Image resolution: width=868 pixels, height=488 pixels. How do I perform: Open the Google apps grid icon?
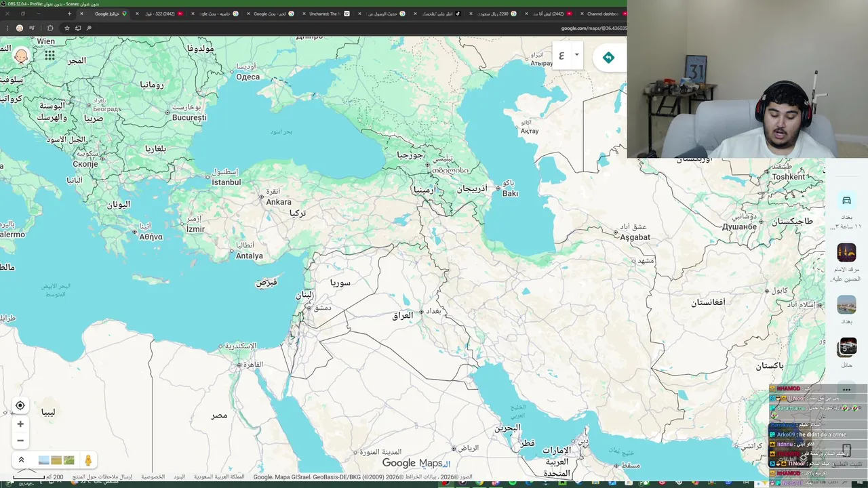point(50,56)
